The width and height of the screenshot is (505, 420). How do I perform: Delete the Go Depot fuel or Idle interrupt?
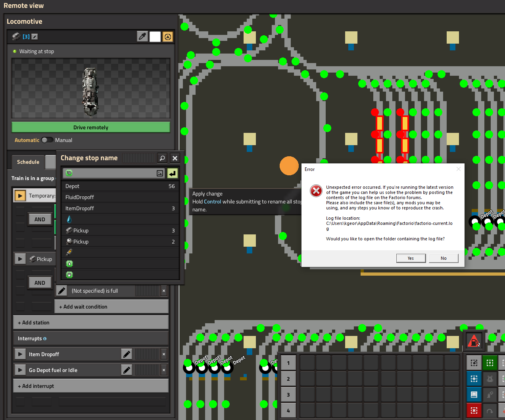[x=164, y=370]
